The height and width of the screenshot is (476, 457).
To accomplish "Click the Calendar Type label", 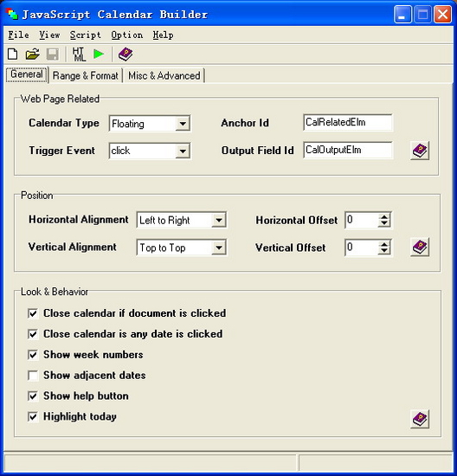I will click(x=64, y=123).
